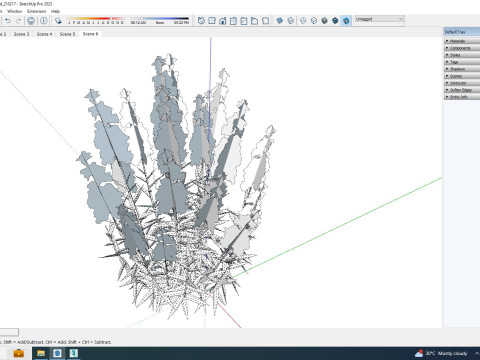Image resolution: width=480 pixels, height=360 pixels.
Task: Toggle Show/Hide Shadows icon
Action: [58, 21]
